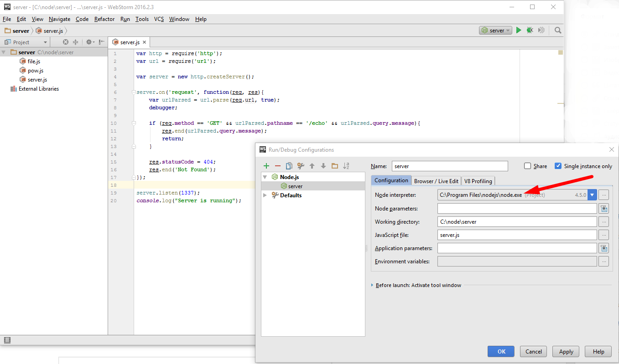The image size is (619, 364).
Task: Enable the Share checkbox
Action: pos(528,166)
